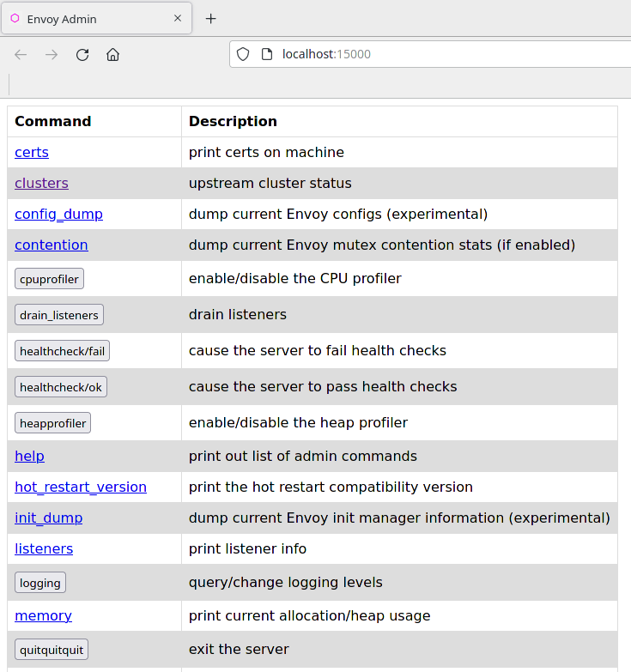Go to the browser Home icon
631x672 pixels.
click(x=112, y=55)
